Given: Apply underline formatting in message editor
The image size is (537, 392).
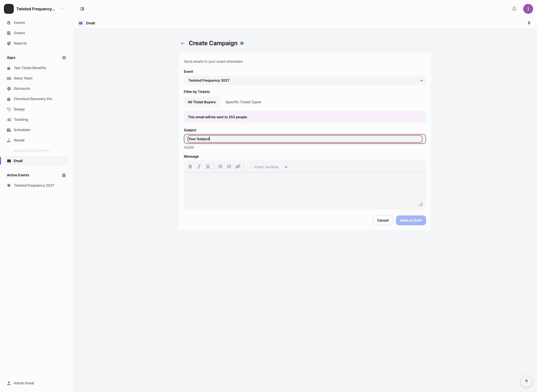Looking at the screenshot, I should tap(208, 166).
